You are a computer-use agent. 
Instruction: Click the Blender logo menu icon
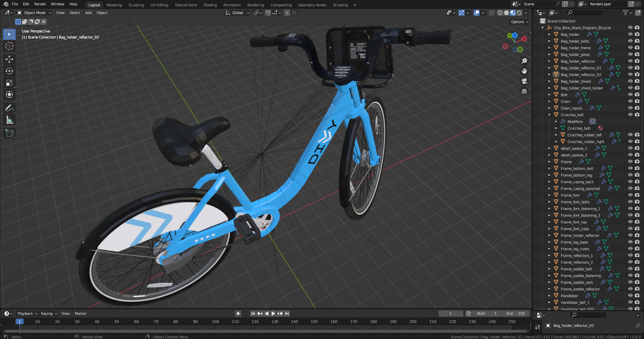tap(6, 4)
